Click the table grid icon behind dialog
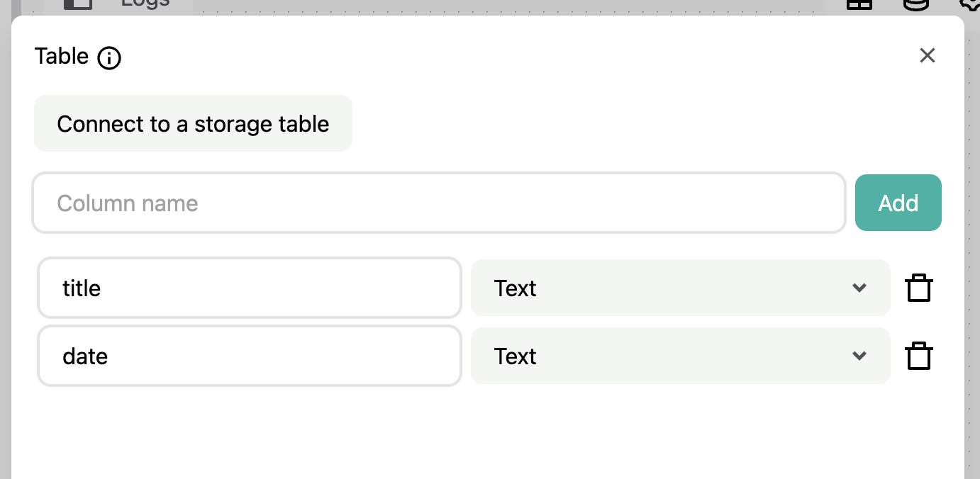Viewport: 980px width, 479px height. click(859, 4)
